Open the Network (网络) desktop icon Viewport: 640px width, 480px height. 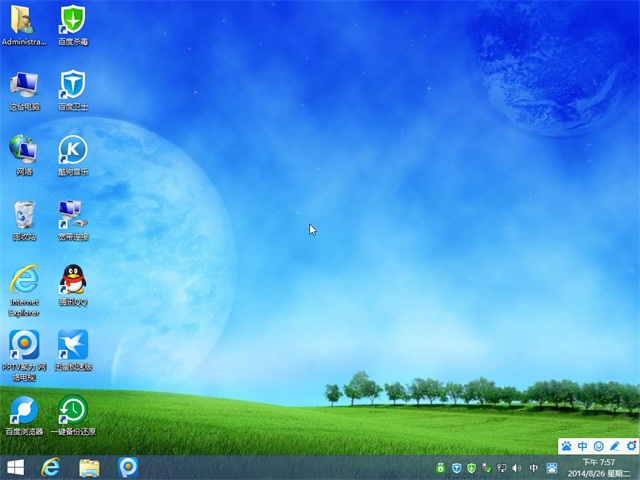pos(24,151)
